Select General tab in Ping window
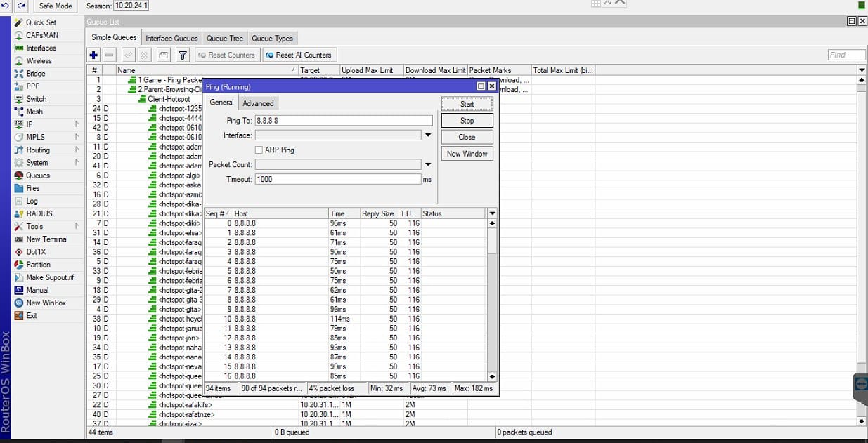The width and height of the screenshot is (868, 443). tap(221, 103)
